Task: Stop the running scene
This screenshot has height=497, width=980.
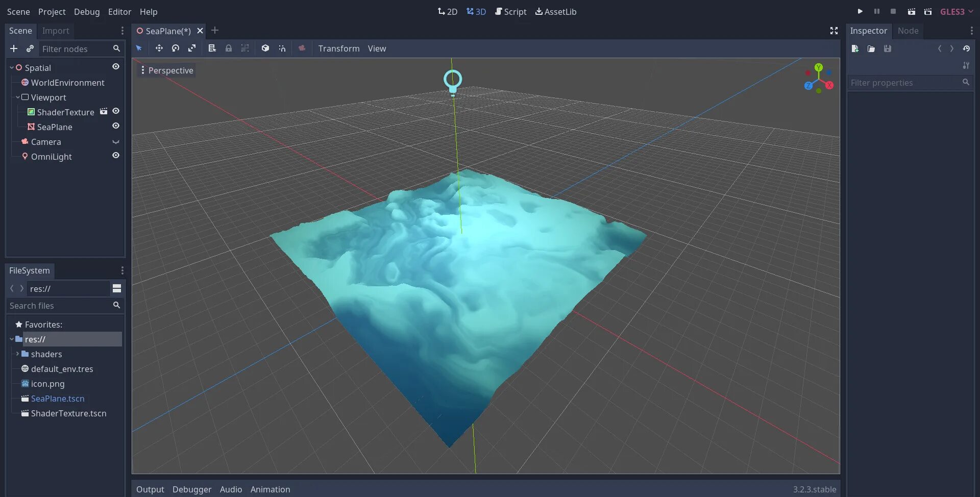Action: pos(893,11)
